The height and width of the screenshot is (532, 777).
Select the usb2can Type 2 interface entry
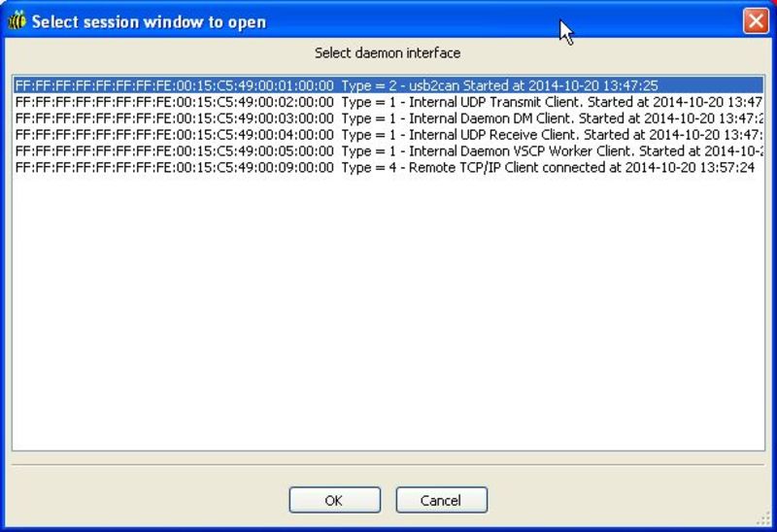(499, 86)
